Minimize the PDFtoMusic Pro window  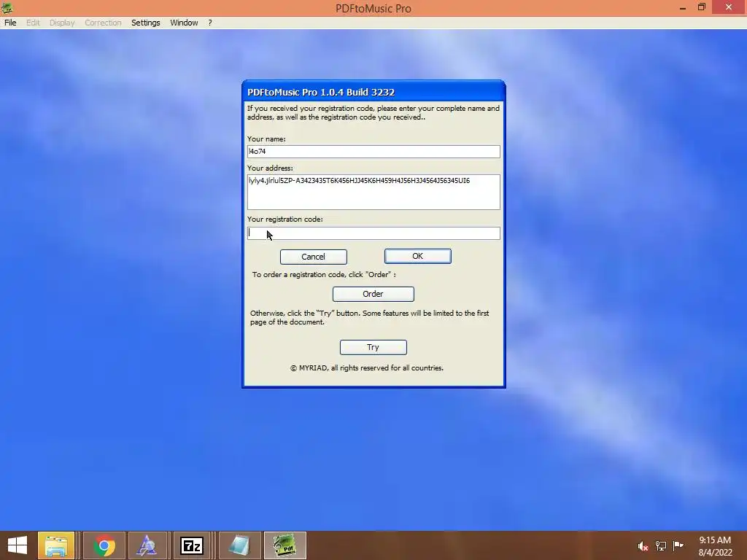(682, 7)
